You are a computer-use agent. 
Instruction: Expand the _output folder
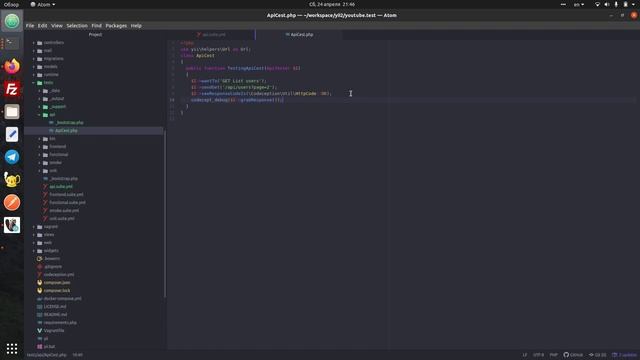(57, 98)
